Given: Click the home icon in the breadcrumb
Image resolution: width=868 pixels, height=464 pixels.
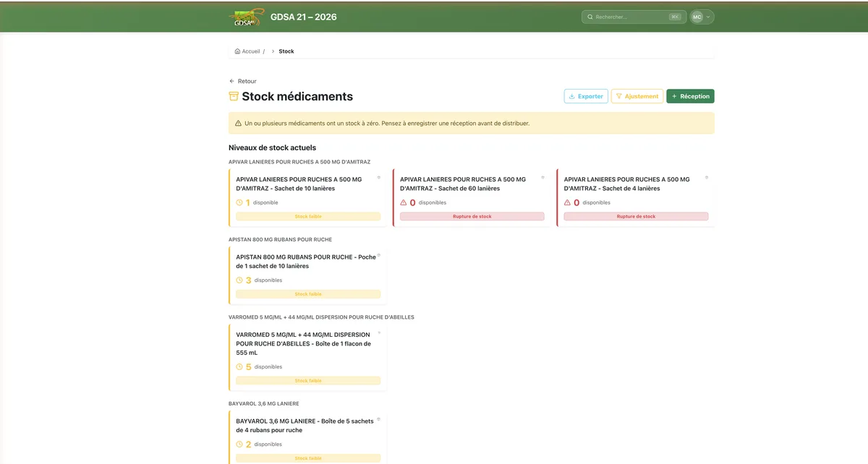Looking at the screenshot, I should point(237,51).
